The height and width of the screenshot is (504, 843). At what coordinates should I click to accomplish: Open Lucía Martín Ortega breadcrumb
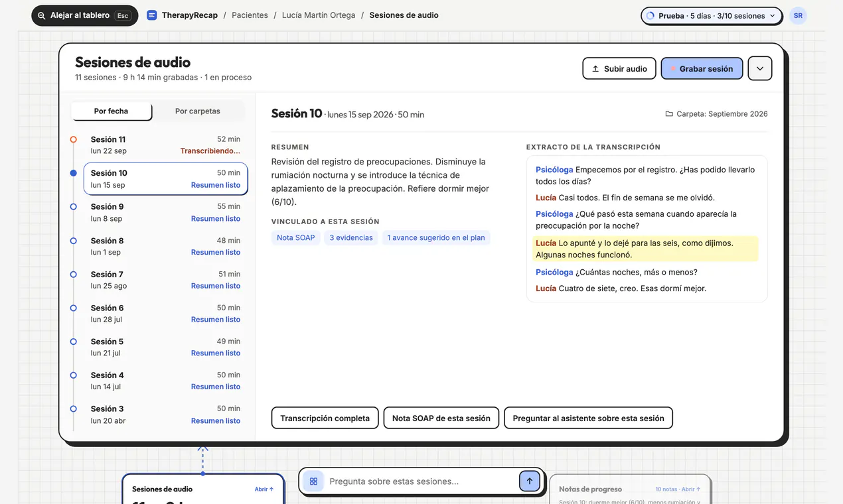319,15
